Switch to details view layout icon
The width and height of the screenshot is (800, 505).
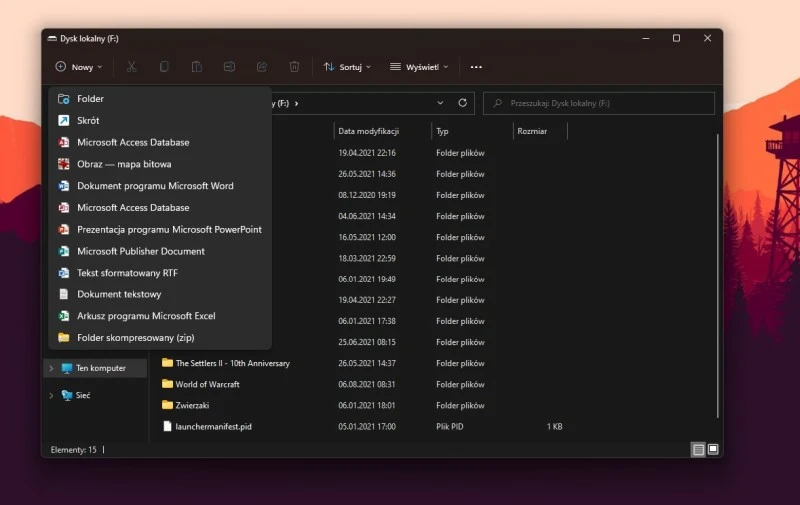(x=698, y=450)
